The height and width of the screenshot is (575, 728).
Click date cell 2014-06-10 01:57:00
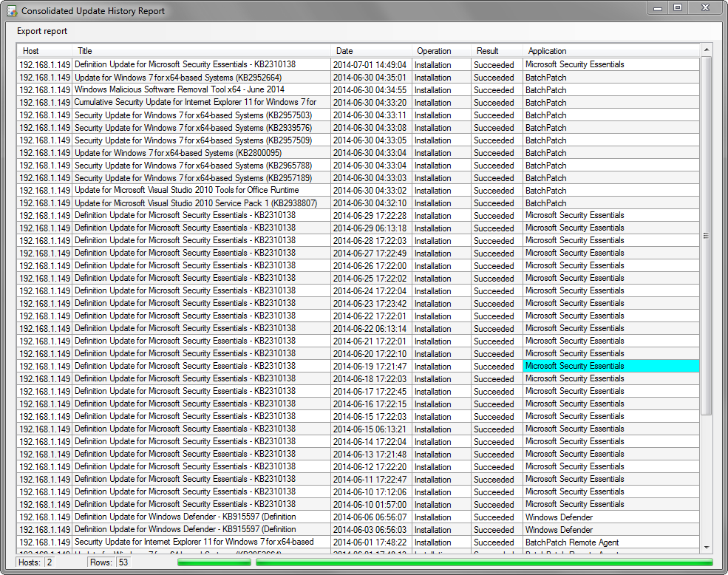371,504
